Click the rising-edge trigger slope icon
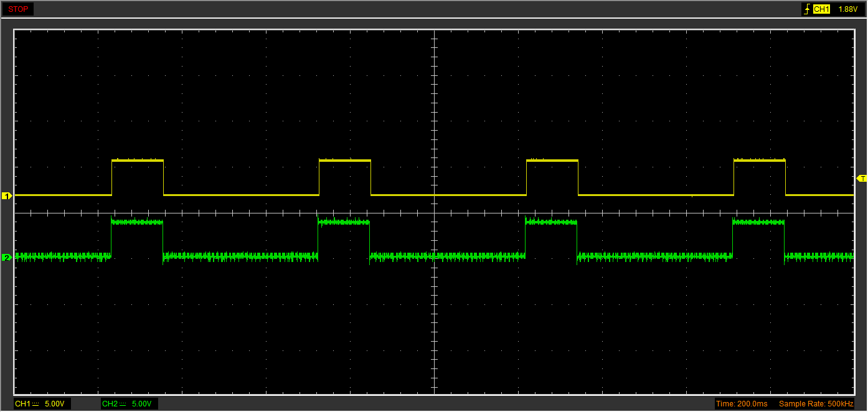The height and width of the screenshot is (412, 868). tap(807, 9)
